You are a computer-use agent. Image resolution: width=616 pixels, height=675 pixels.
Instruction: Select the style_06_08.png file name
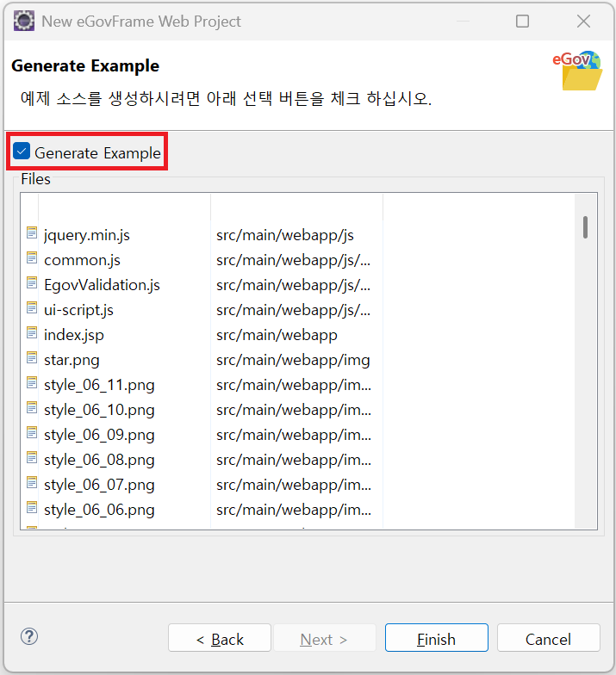click(99, 460)
